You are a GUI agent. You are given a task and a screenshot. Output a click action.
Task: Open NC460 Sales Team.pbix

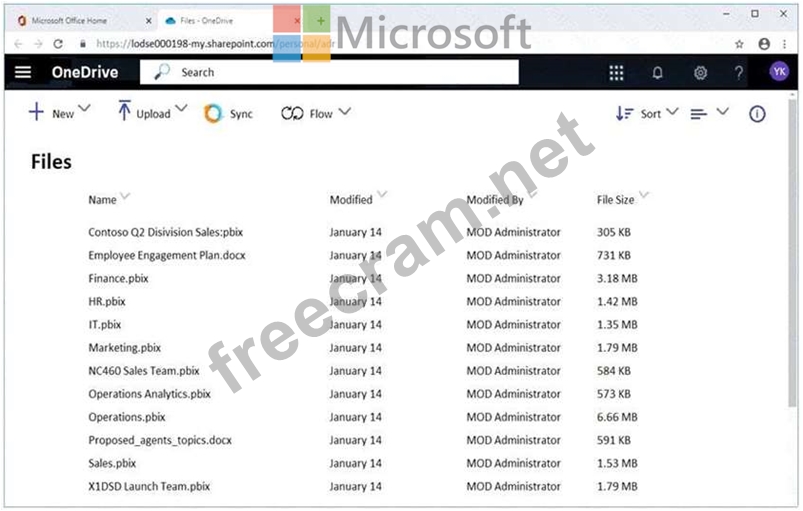[x=144, y=371]
